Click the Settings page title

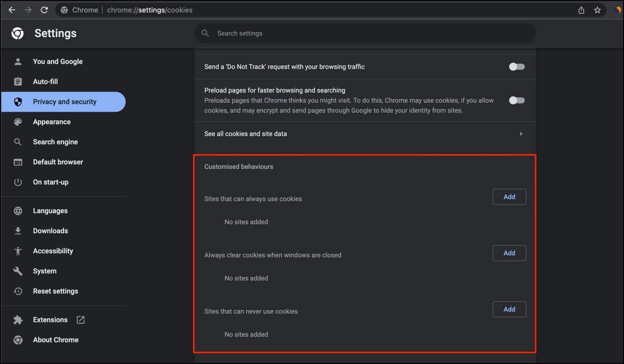coord(55,33)
